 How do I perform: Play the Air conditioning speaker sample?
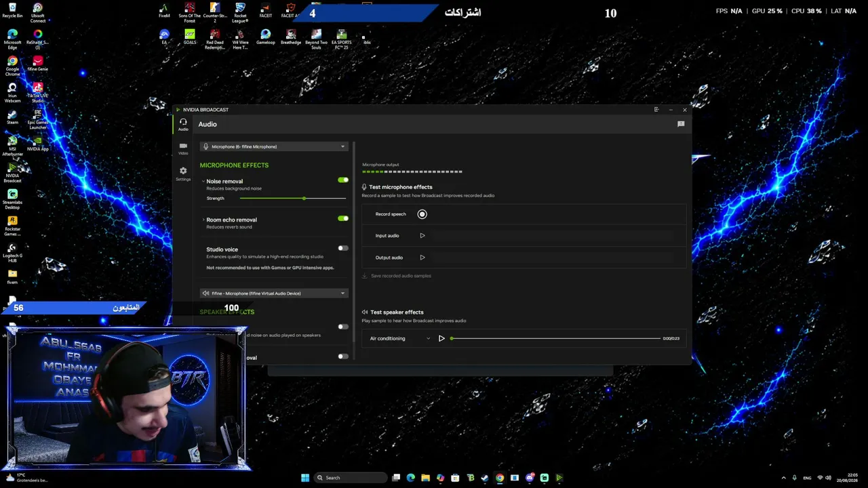[x=441, y=338]
